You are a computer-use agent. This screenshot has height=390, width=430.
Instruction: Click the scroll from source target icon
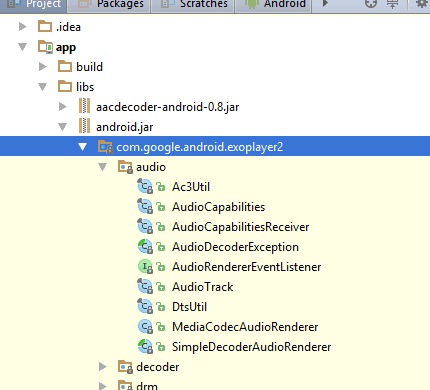371,3
